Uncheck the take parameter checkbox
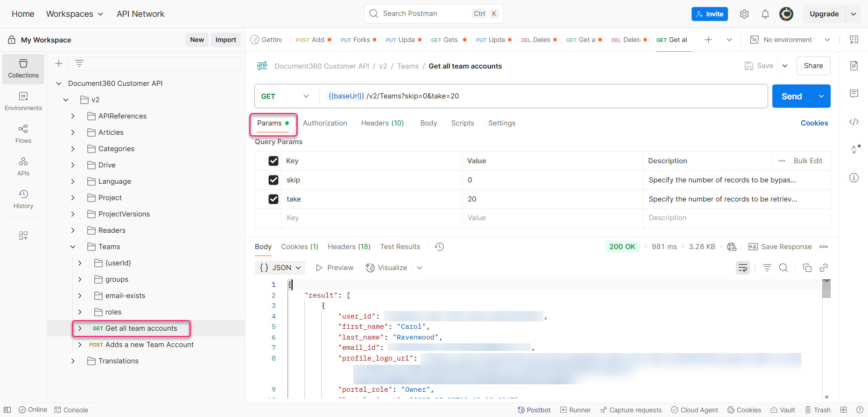This screenshot has width=868, height=417. (x=273, y=199)
